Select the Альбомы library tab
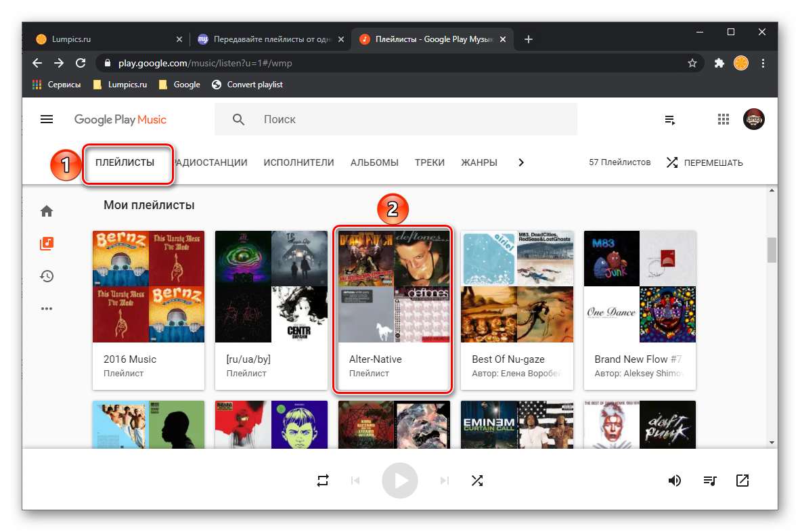 coord(374,162)
